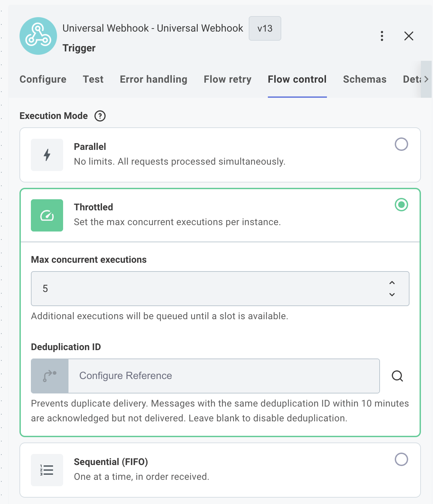
Task: Open the three-dot options menu
Action: 382,36
